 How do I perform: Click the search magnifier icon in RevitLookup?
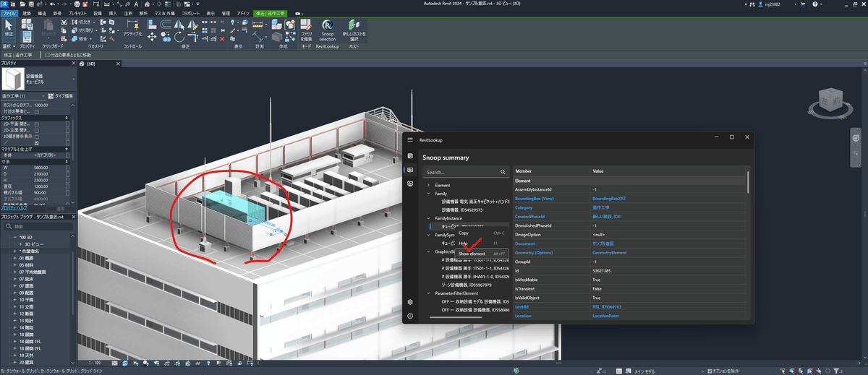pos(503,173)
